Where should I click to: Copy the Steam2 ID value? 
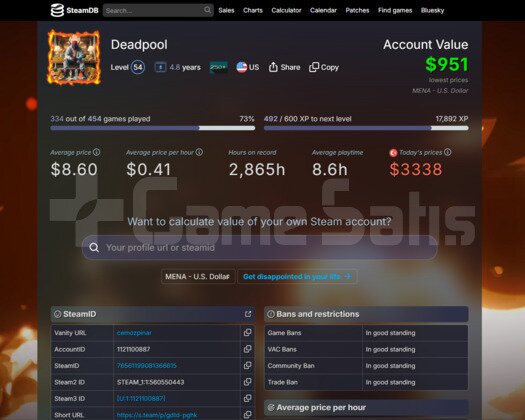coord(247,382)
